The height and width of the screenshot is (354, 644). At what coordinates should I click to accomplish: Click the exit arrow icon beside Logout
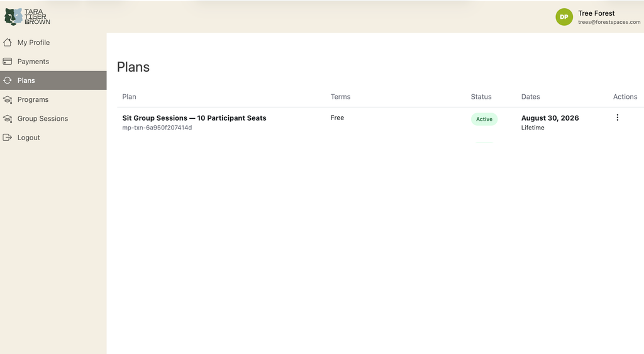click(8, 138)
